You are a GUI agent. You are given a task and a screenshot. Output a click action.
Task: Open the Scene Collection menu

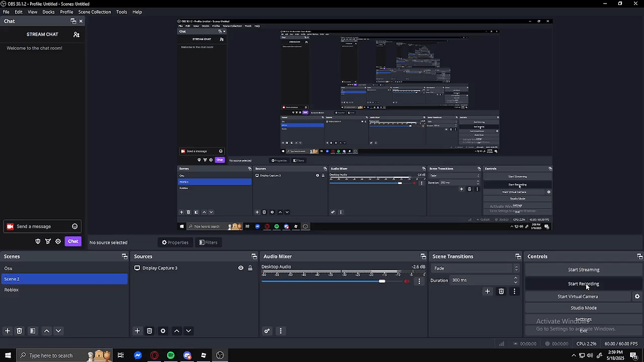(94, 12)
